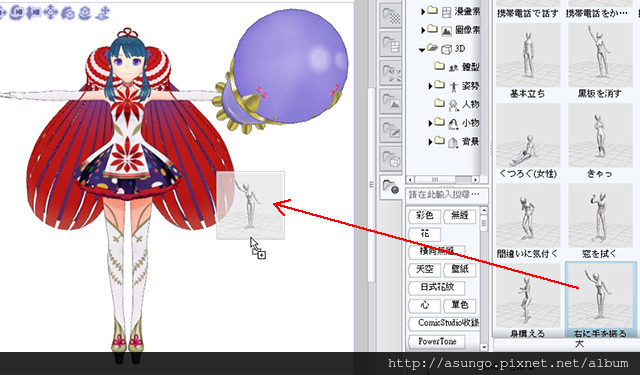Click the material search input field

point(447,195)
